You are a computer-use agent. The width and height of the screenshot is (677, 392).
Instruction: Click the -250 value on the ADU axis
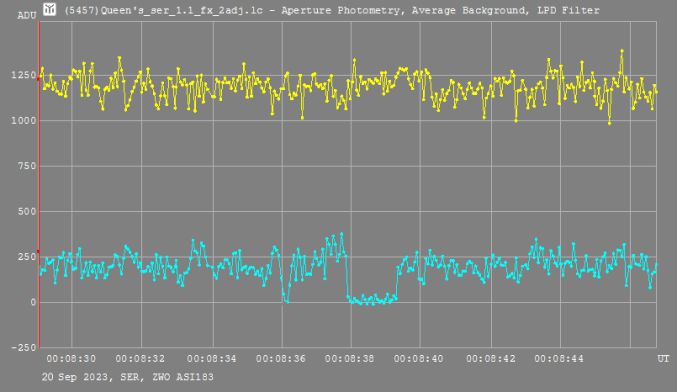[24, 348]
